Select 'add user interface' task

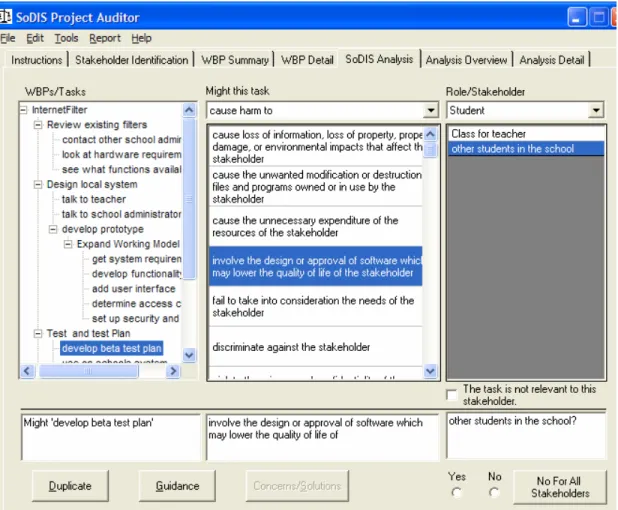click(134, 289)
